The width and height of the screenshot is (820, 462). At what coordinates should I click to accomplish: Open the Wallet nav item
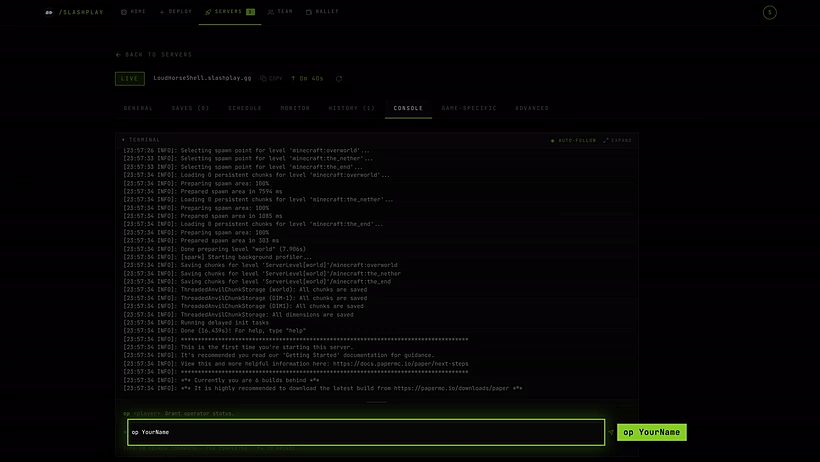click(322, 12)
